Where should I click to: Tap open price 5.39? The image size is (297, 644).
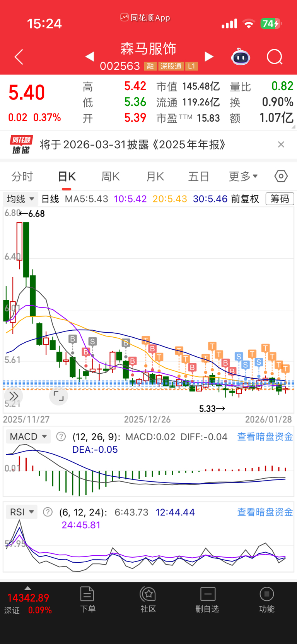tap(135, 118)
